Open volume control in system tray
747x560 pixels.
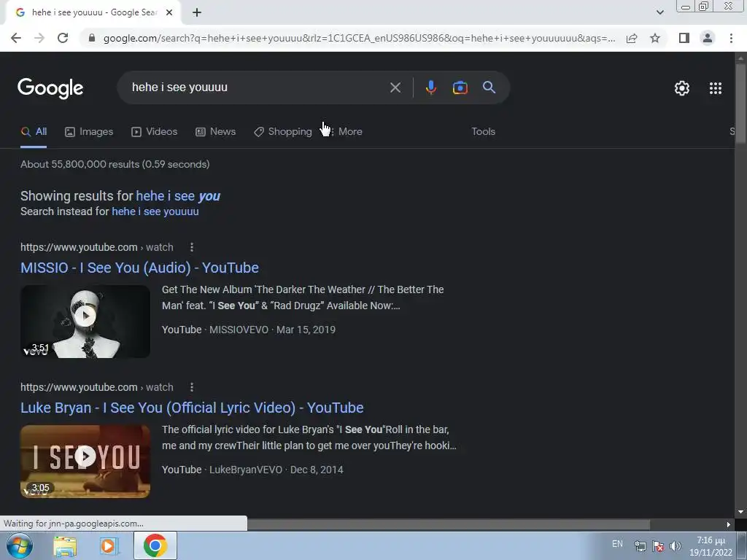pos(675,546)
